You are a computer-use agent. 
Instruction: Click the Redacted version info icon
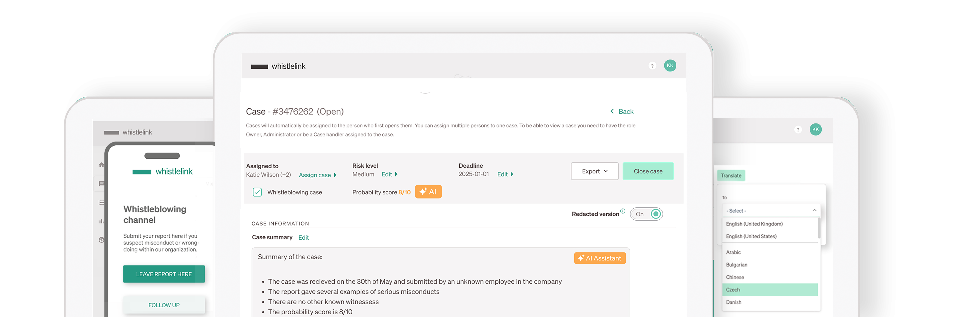point(623,211)
